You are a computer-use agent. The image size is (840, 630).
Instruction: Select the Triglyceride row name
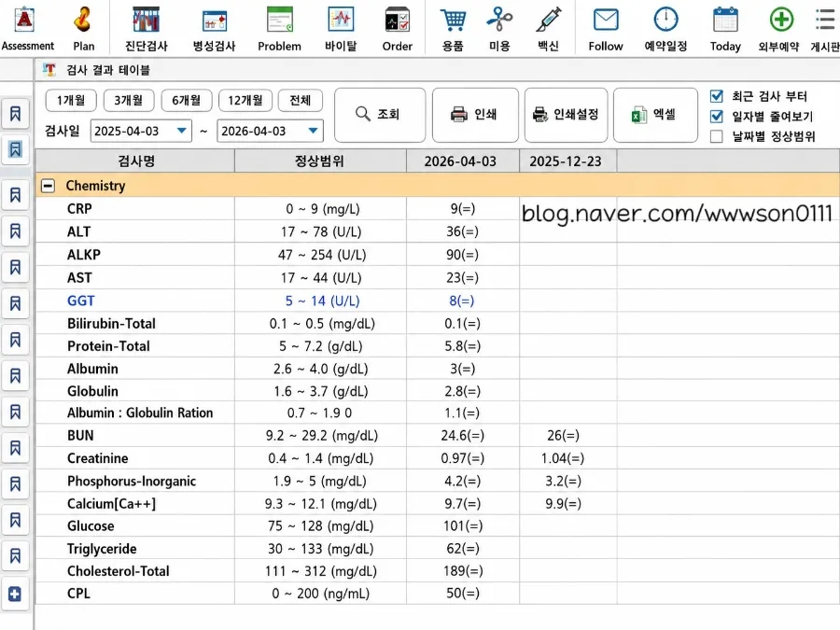coord(102,549)
